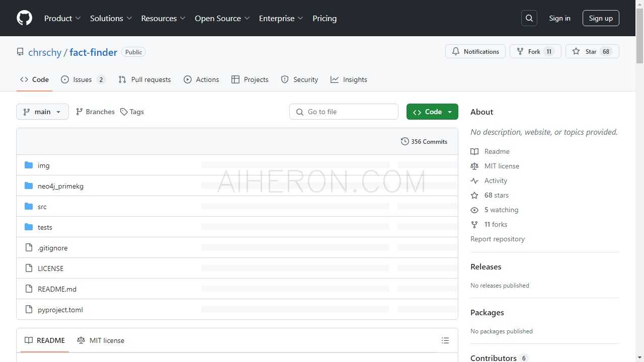The width and height of the screenshot is (644, 362).
Task: Select the MIT license tab above file content
Action: coord(101,340)
